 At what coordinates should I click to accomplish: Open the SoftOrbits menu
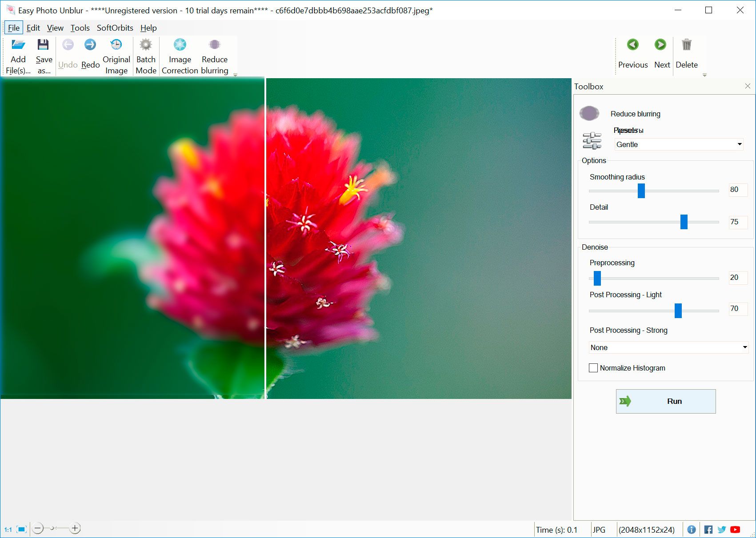[115, 28]
